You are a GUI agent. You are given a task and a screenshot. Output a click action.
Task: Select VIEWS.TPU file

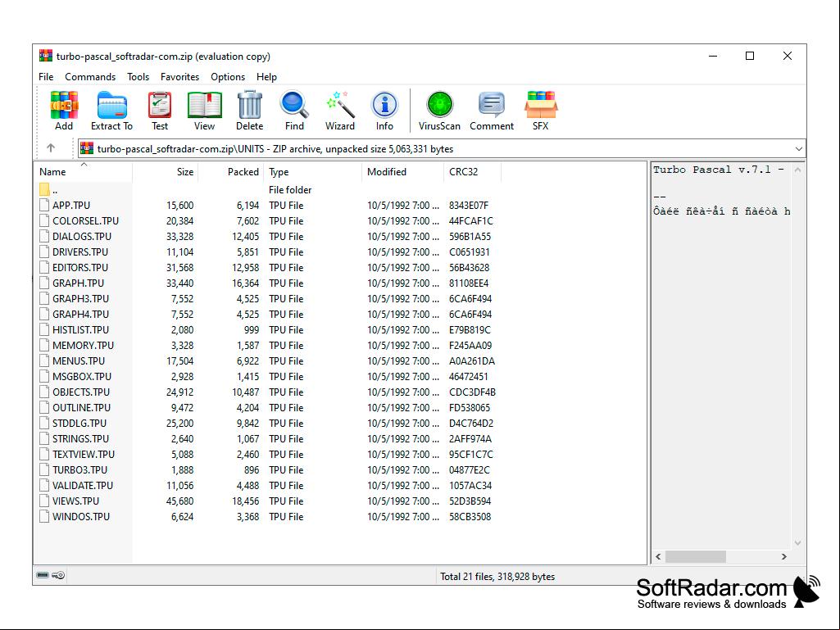pos(75,501)
